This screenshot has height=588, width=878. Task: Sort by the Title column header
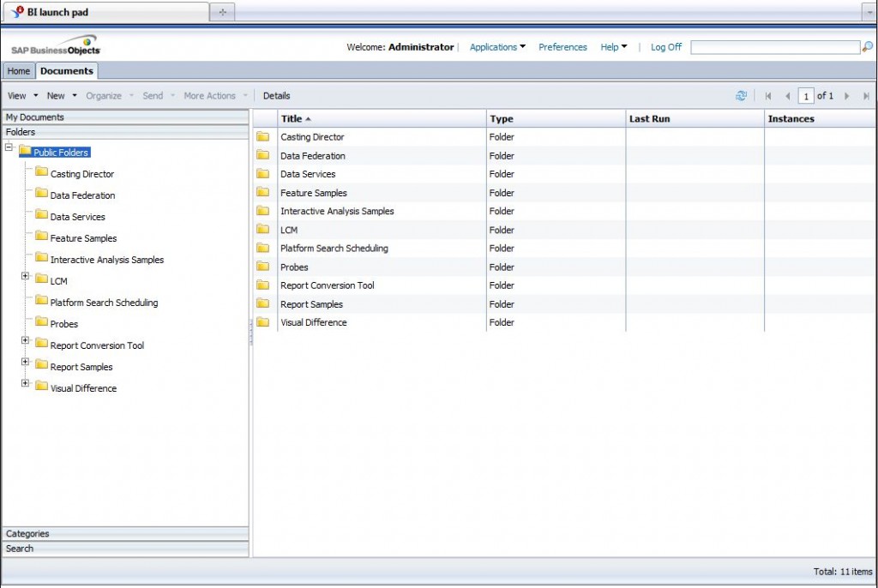coord(382,119)
